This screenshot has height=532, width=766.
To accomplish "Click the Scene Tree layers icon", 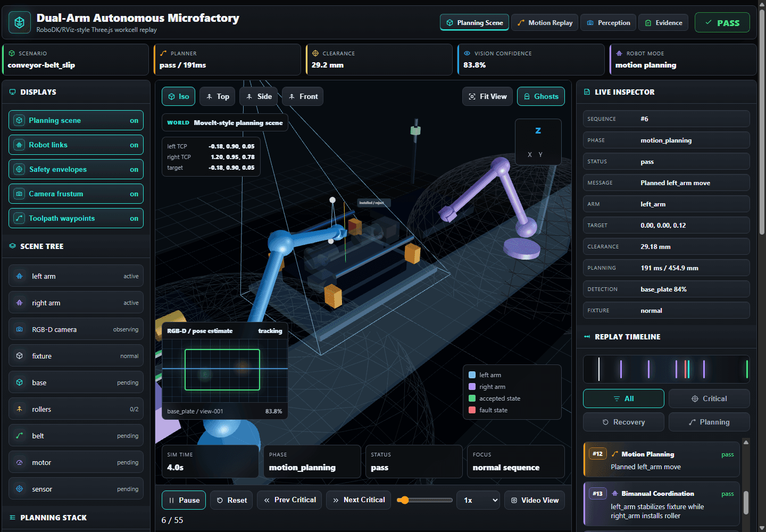I will [12, 246].
